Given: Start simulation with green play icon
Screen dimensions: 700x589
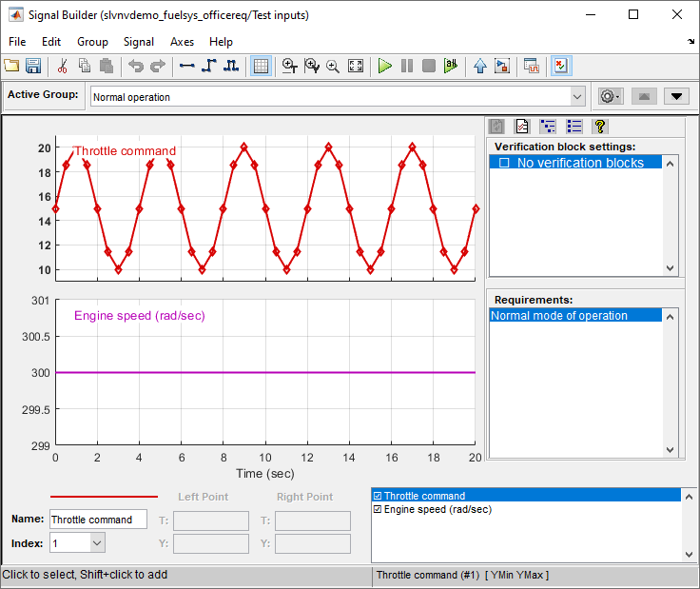Looking at the screenshot, I should click(x=384, y=66).
